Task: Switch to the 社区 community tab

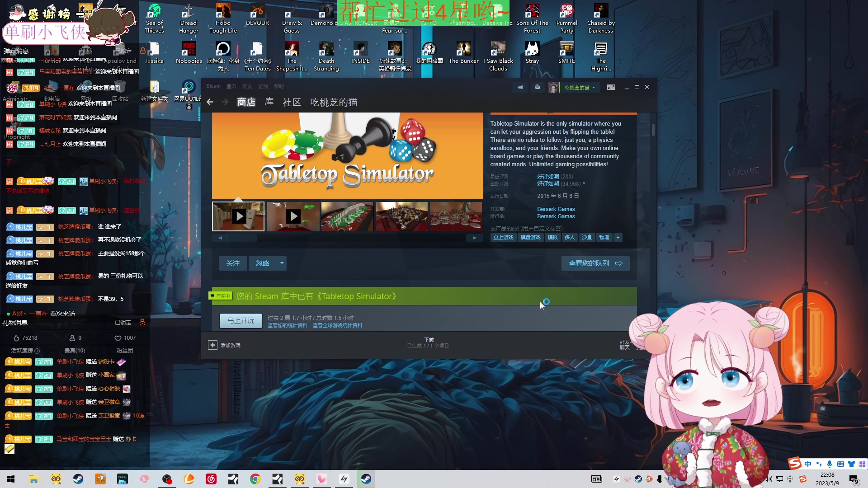Action: 292,102
